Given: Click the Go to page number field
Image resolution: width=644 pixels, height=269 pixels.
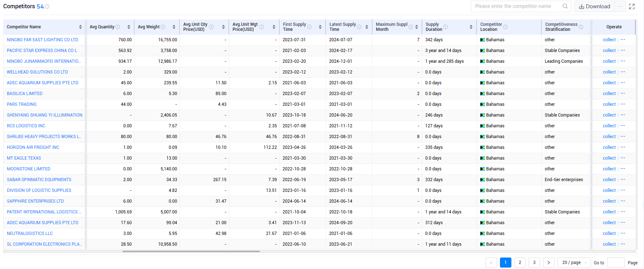Looking at the screenshot, I should click(x=616, y=263).
